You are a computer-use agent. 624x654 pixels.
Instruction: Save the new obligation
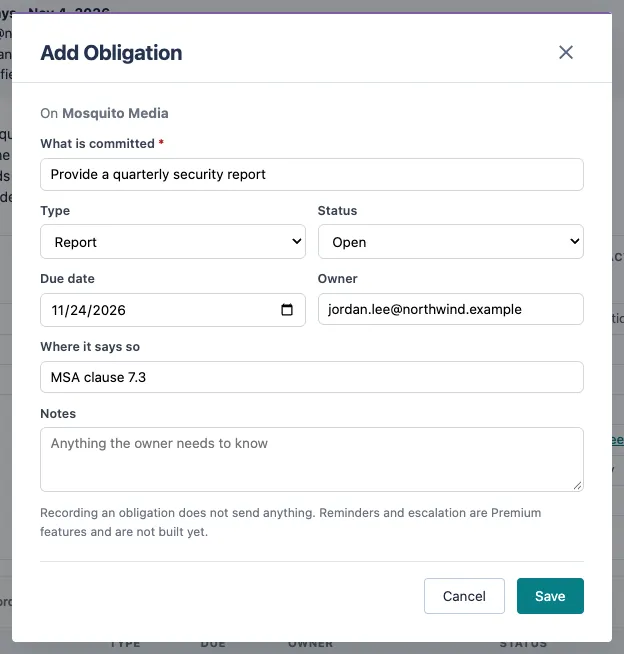click(x=550, y=596)
